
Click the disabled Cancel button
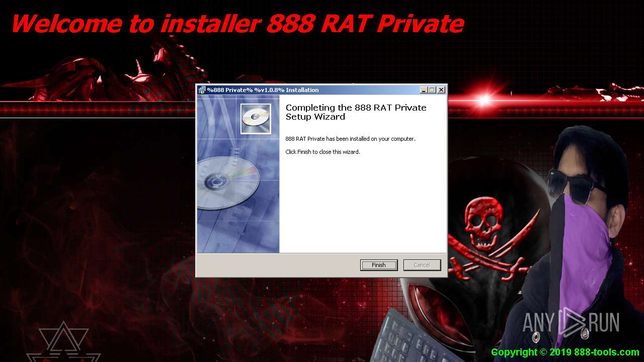click(x=422, y=265)
